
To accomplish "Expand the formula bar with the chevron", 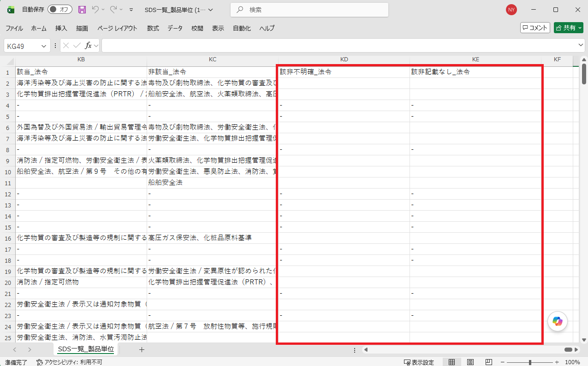I will [581, 45].
